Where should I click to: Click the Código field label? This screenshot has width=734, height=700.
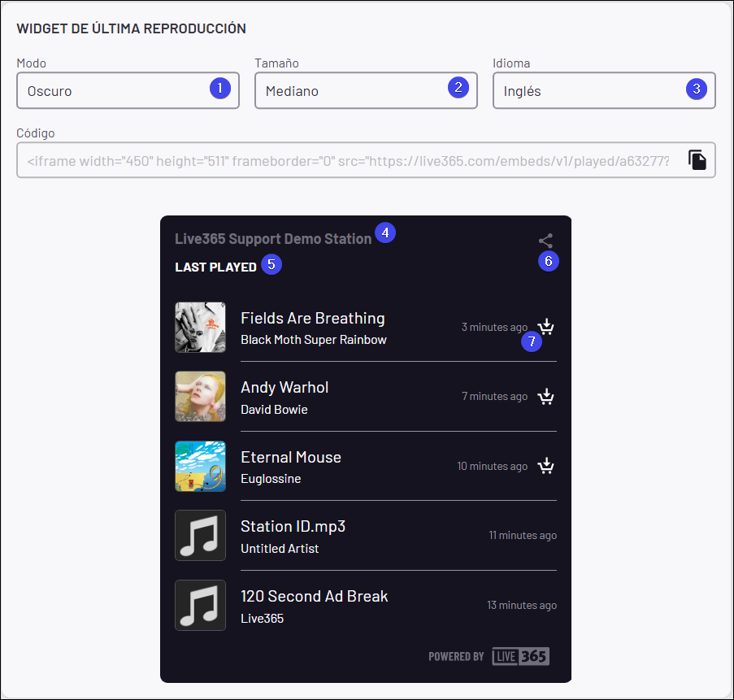point(36,133)
